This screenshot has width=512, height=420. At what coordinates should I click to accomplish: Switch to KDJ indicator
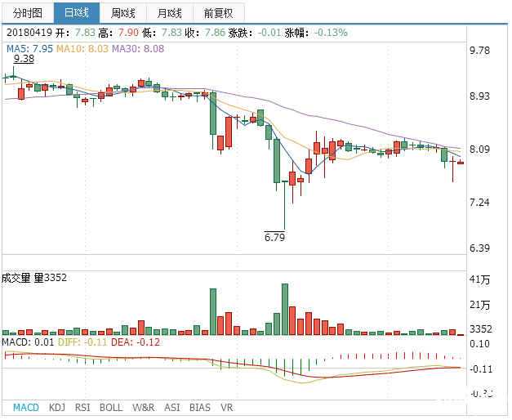pyautogui.click(x=57, y=408)
